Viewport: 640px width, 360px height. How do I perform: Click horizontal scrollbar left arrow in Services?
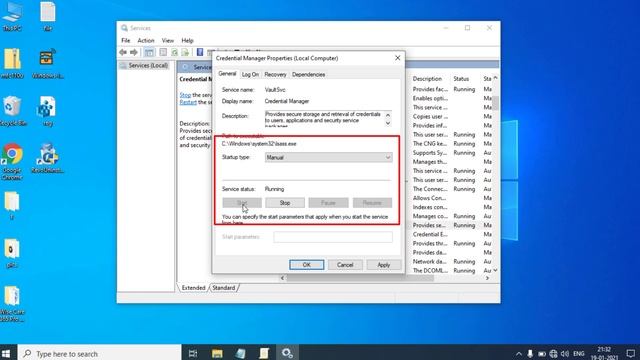click(282, 278)
